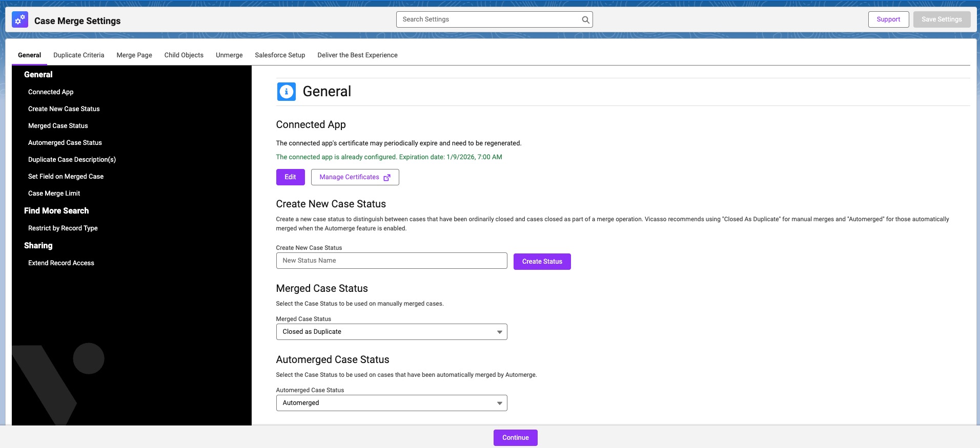Screen dimensions: 980x448
Task: Click the Create Status button
Action: tap(542, 262)
